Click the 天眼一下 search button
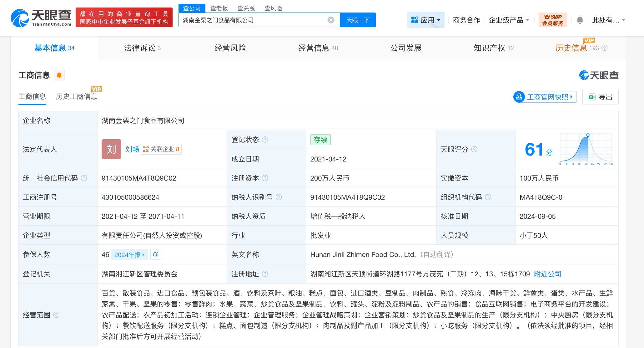 click(x=358, y=20)
